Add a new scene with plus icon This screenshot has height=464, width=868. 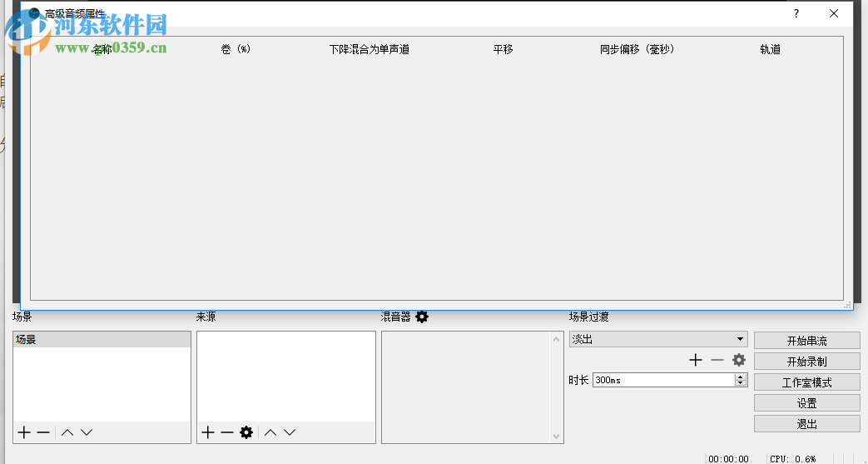click(x=24, y=432)
